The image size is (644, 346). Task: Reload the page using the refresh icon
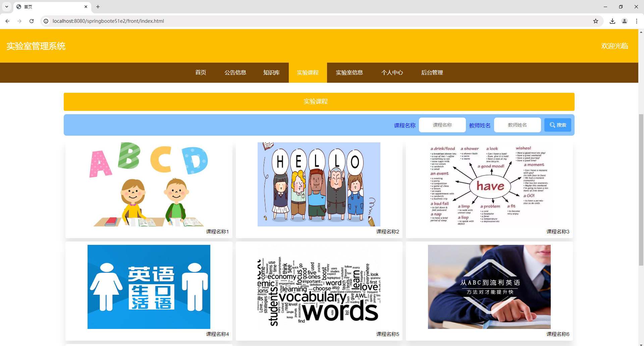click(x=31, y=21)
